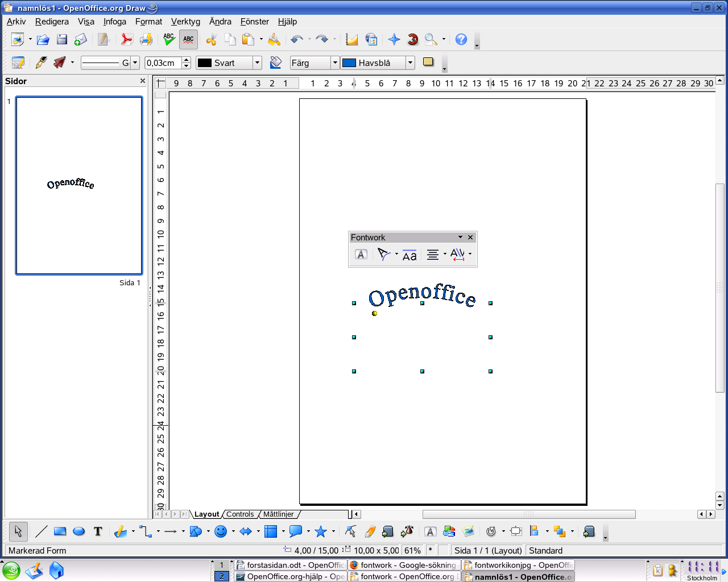
Task: Click the open document folder icon
Action: [x=43, y=39]
